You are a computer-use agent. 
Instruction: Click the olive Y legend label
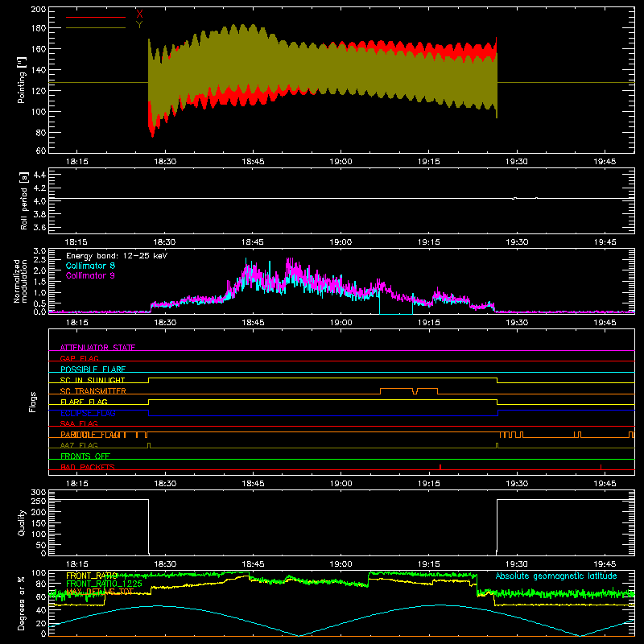pyautogui.click(x=139, y=25)
